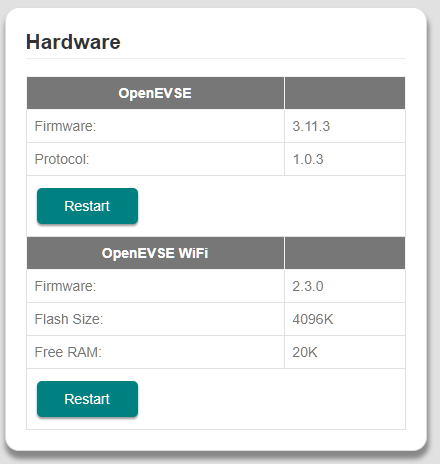Click WiFi firmware version 2.3.0
This screenshot has height=464, width=440.
tap(308, 286)
